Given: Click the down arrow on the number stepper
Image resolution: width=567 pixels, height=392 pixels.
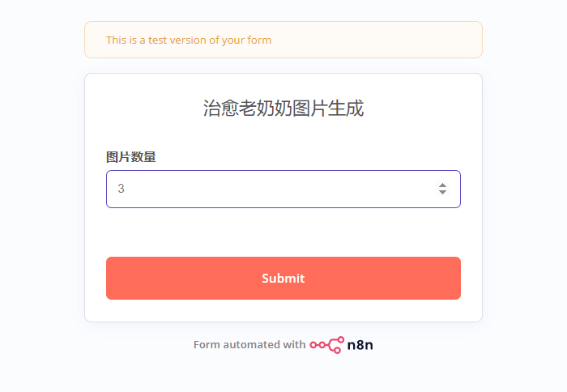Looking at the screenshot, I should tap(442, 193).
